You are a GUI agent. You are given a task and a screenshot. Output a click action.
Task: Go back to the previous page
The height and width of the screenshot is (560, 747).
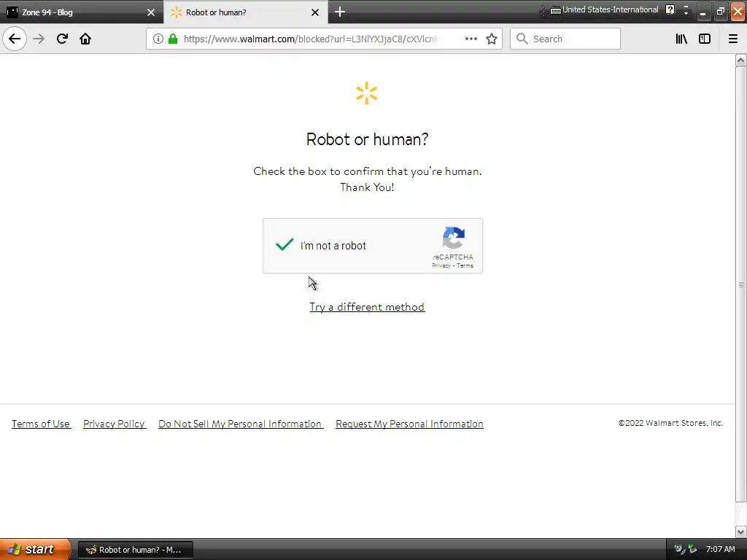pos(15,39)
